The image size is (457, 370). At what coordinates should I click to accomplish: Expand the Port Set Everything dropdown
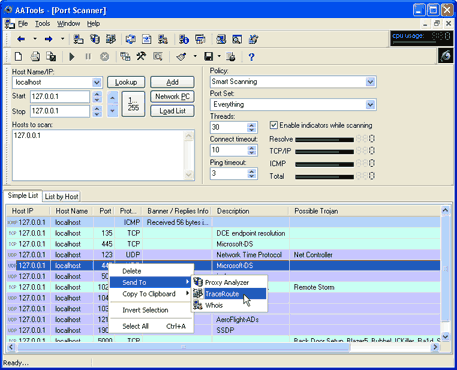(x=370, y=105)
